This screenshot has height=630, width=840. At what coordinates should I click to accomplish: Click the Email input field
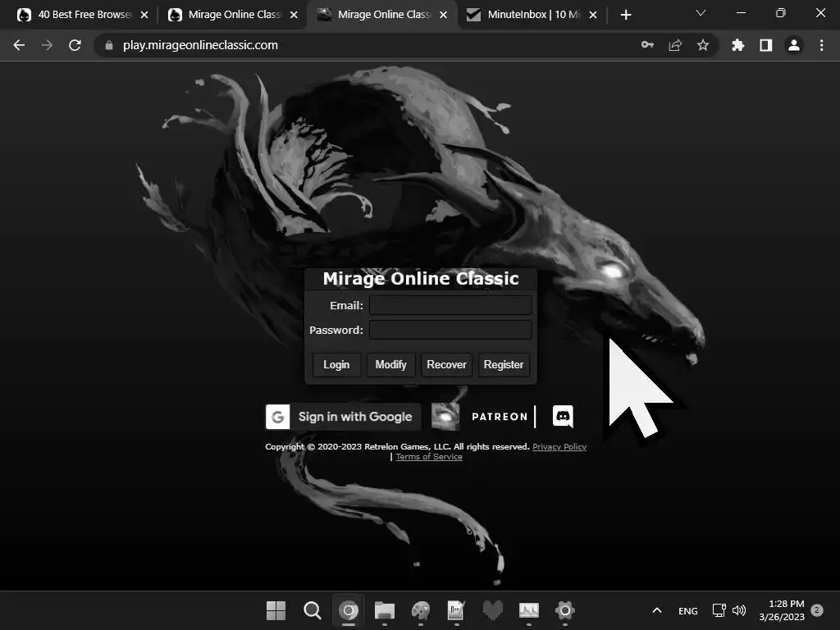click(450, 305)
